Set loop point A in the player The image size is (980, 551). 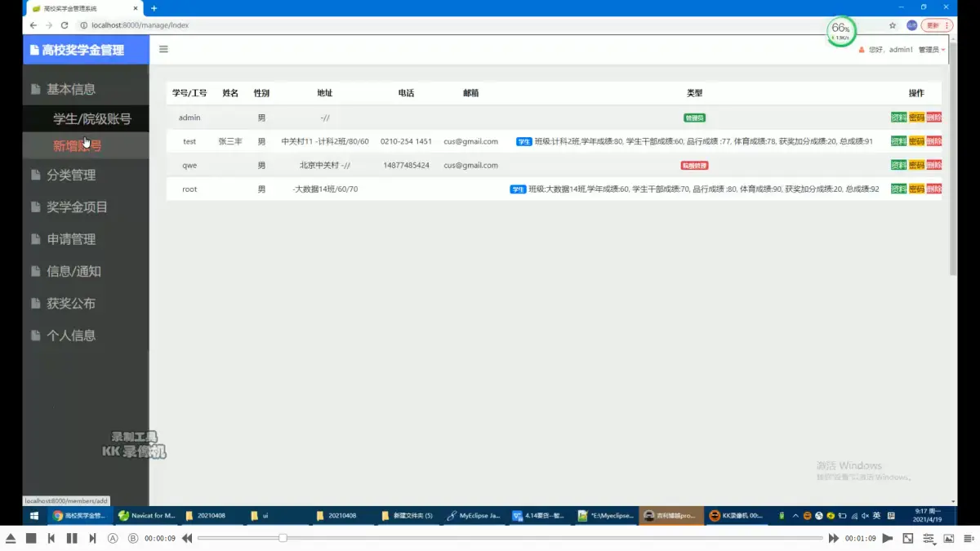(x=113, y=538)
